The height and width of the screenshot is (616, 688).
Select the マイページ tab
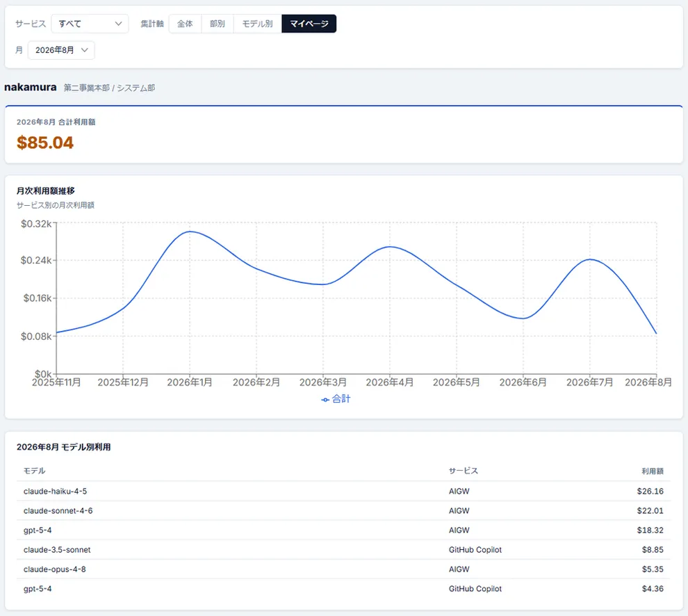[x=309, y=24]
